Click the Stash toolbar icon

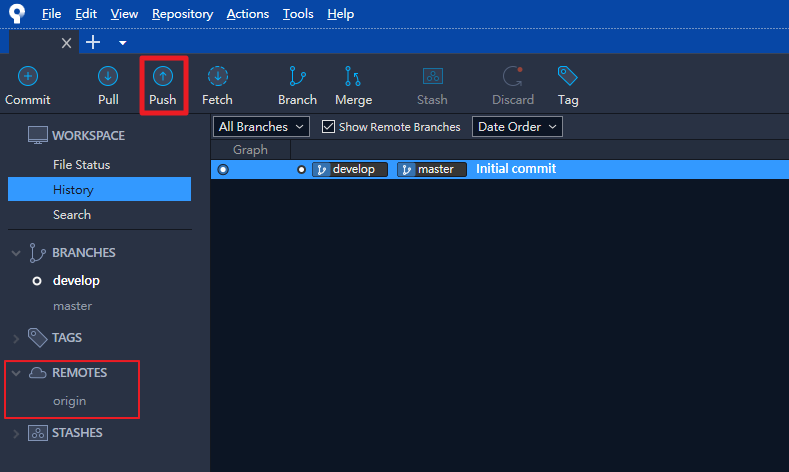point(432,77)
